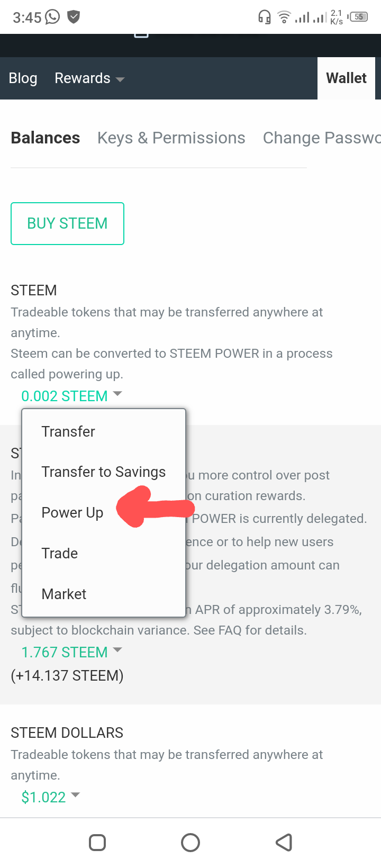Expand the Rewards dropdown
This screenshot has width=381, height=868.
pos(89,78)
